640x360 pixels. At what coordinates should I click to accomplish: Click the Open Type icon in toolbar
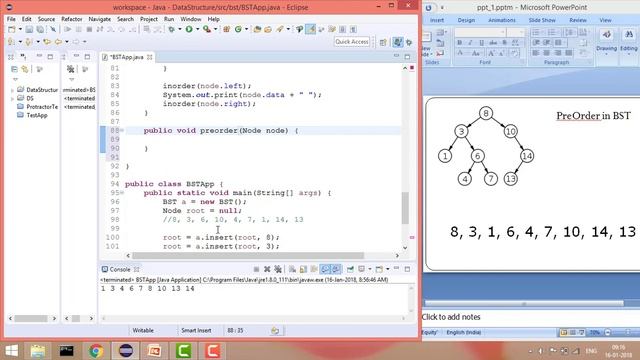(x=257, y=29)
